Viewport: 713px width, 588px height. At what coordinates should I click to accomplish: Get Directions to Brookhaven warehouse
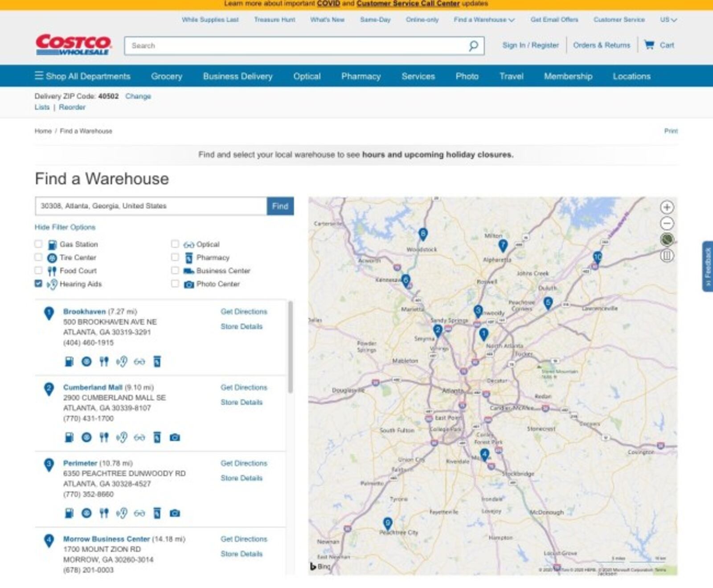(244, 312)
